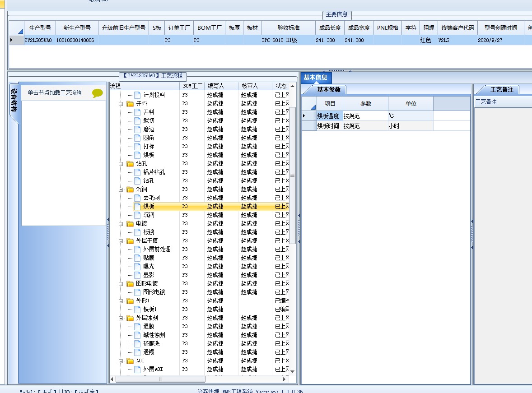
Task: Click the document icon of 硫脲洗
Action: pyautogui.click(x=137, y=343)
